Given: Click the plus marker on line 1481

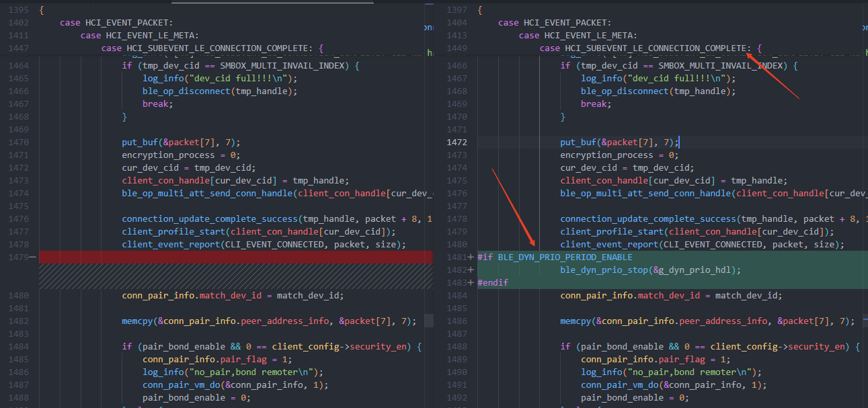Looking at the screenshot, I should (x=471, y=257).
